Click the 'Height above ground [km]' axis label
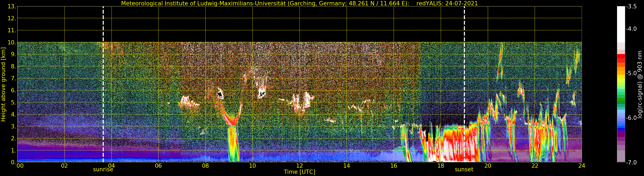The image size is (644, 176). click(x=3, y=84)
